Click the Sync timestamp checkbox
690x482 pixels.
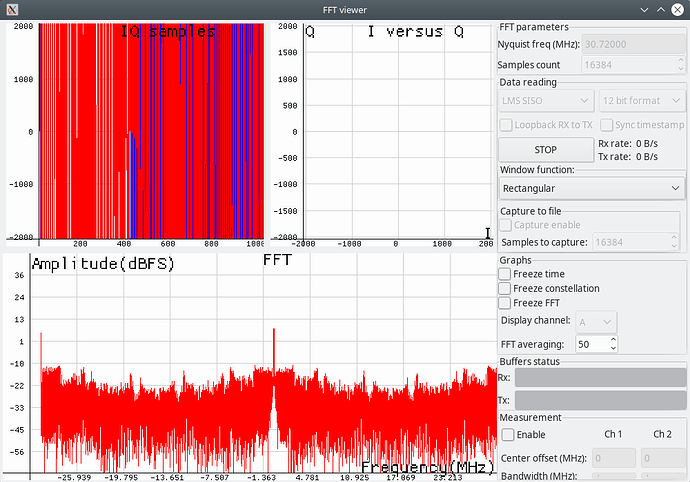607,125
